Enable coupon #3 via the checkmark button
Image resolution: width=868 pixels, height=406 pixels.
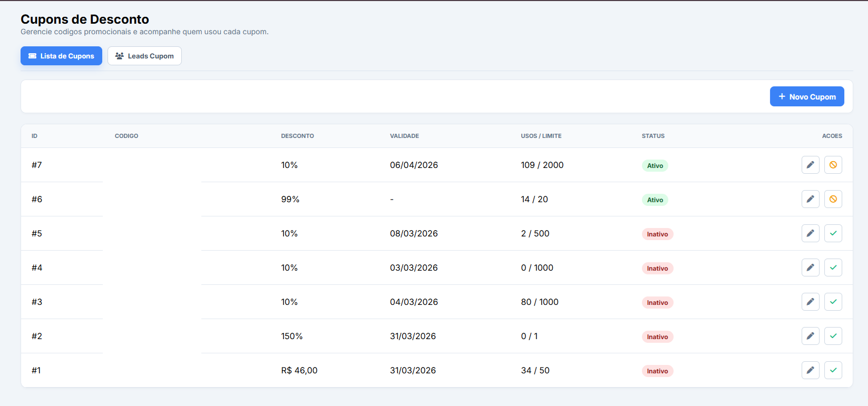pyautogui.click(x=833, y=302)
